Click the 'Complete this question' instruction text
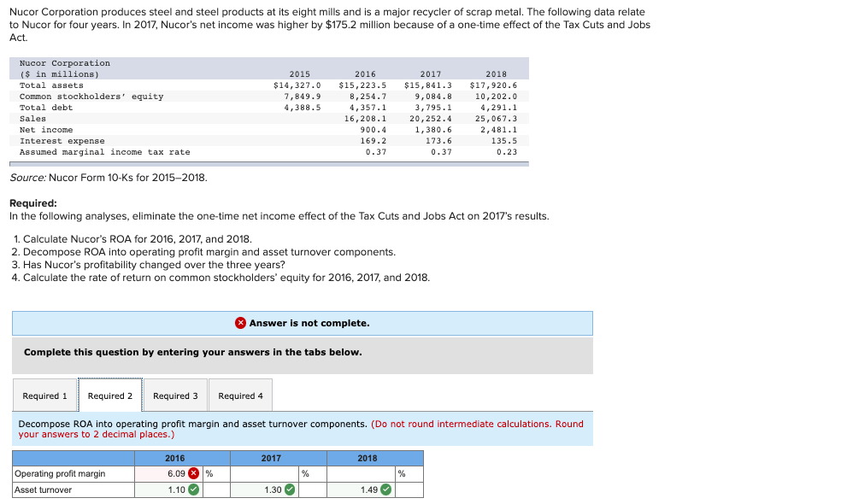Viewport: 847px width, 504px height. pos(193,352)
